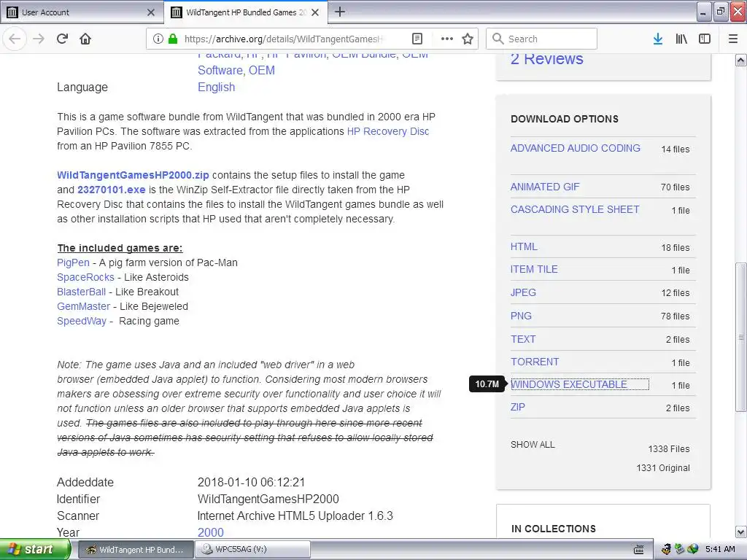The height and width of the screenshot is (560, 747).
Task: Click SHOW ALL files link
Action: coord(533,444)
